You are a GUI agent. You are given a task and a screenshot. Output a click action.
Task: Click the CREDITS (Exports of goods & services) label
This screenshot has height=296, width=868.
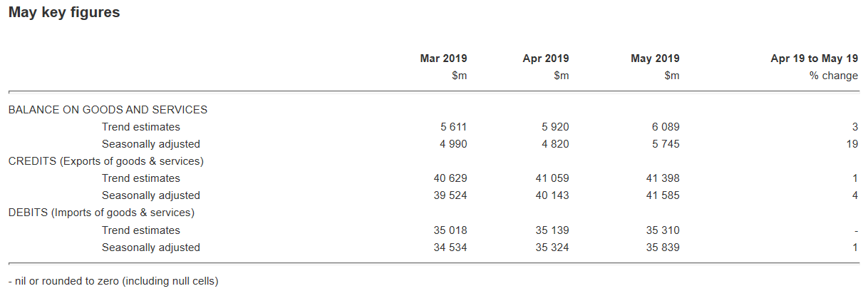coord(105,161)
